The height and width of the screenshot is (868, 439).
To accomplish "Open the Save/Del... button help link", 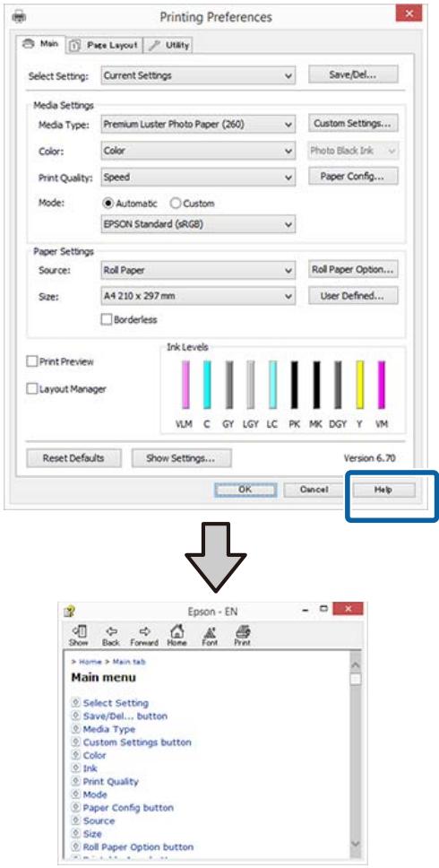I will pyautogui.click(x=125, y=716).
